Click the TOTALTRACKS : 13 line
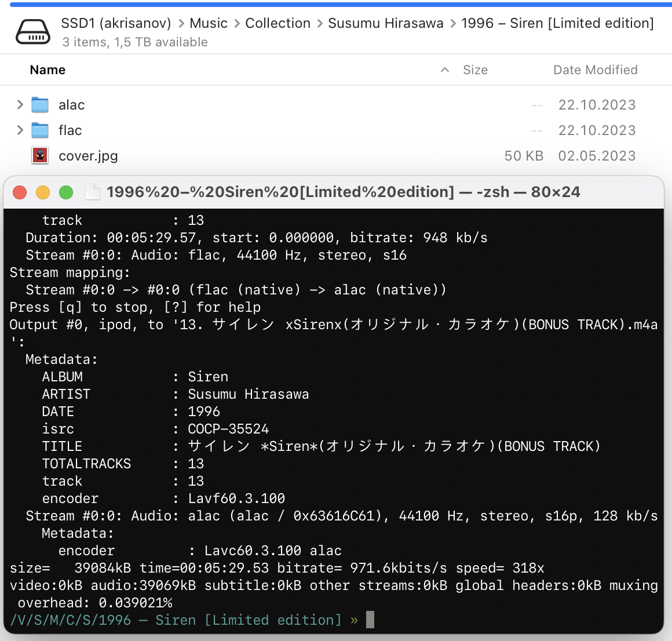 point(123,464)
